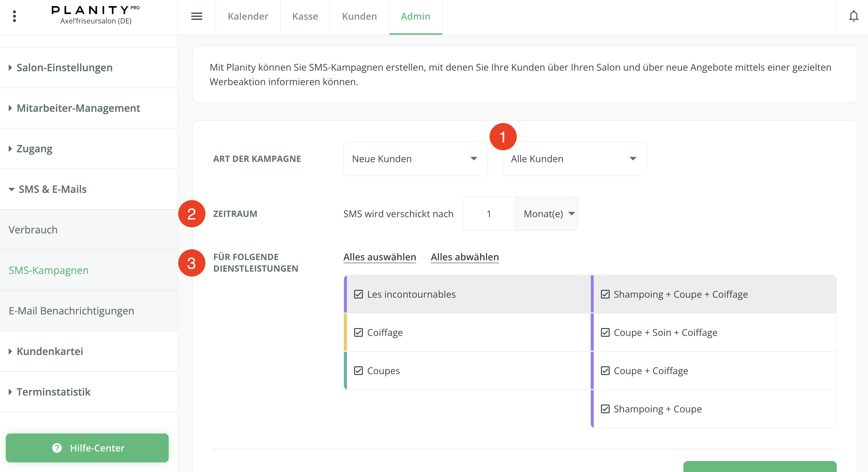Open the Neue Kunden dropdown

point(415,159)
